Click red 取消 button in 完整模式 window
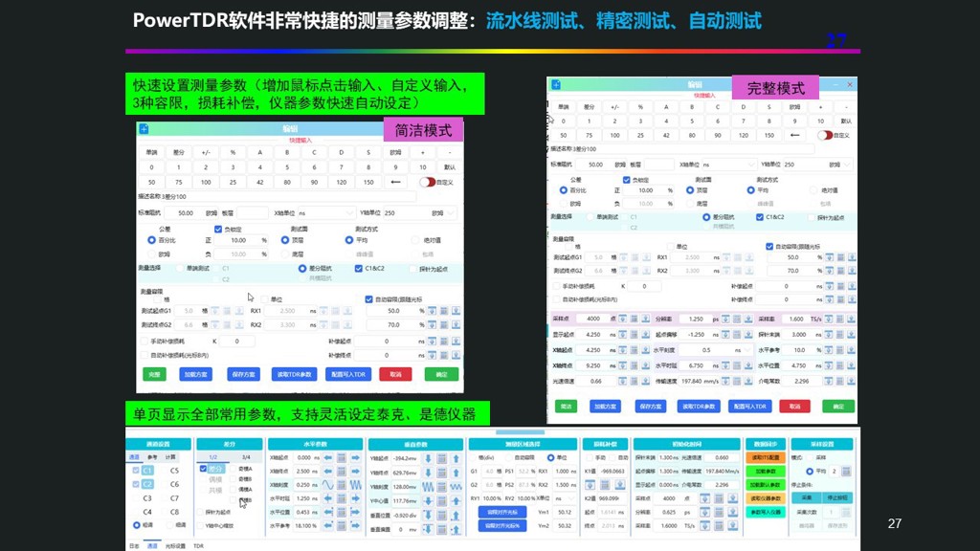The height and width of the screenshot is (551, 980). 794,406
